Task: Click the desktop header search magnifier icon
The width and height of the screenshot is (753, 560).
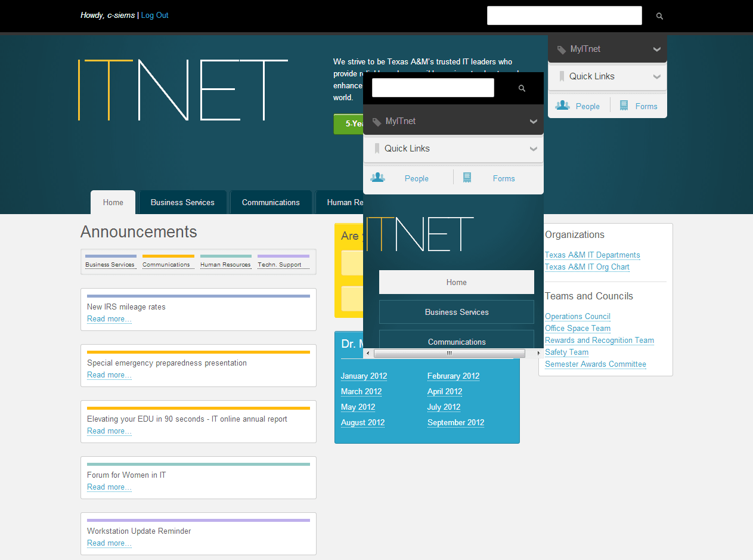Action: [659, 16]
